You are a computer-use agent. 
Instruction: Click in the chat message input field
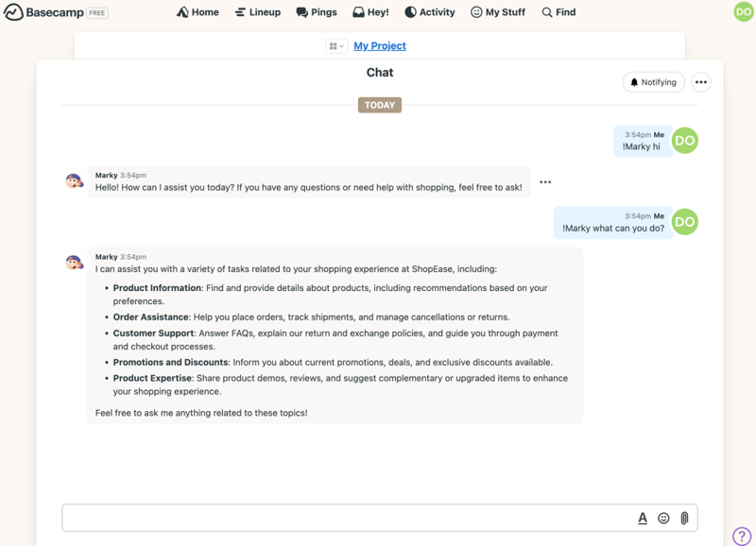click(x=345, y=518)
